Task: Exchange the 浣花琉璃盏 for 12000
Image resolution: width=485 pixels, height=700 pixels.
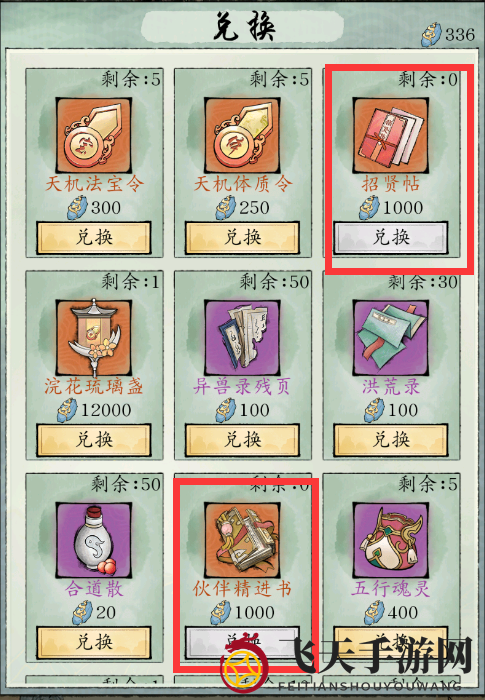Action: pyautogui.click(x=94, y=440)
